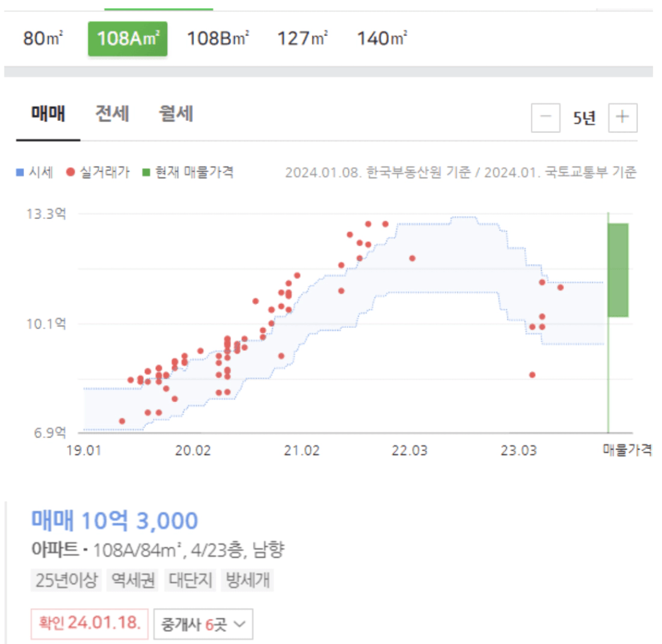This screenshot has height=644, width=662.
Task: Increase chart period with plus button
Action: [623, 117]
